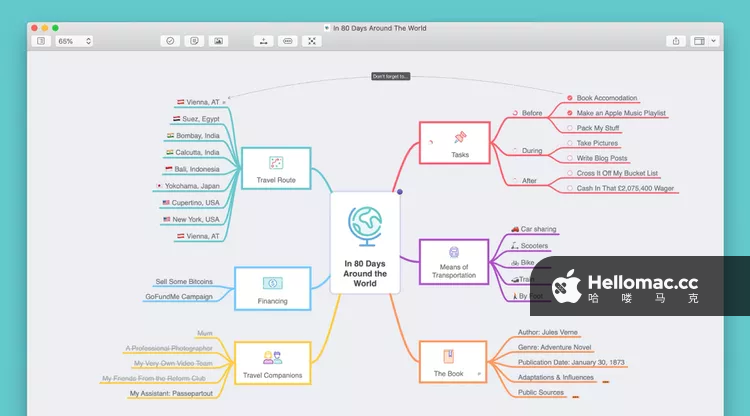Viewport: 750px width, 416px height.
Task: Select the Travel Route node
Action: (x=276, y=169)
